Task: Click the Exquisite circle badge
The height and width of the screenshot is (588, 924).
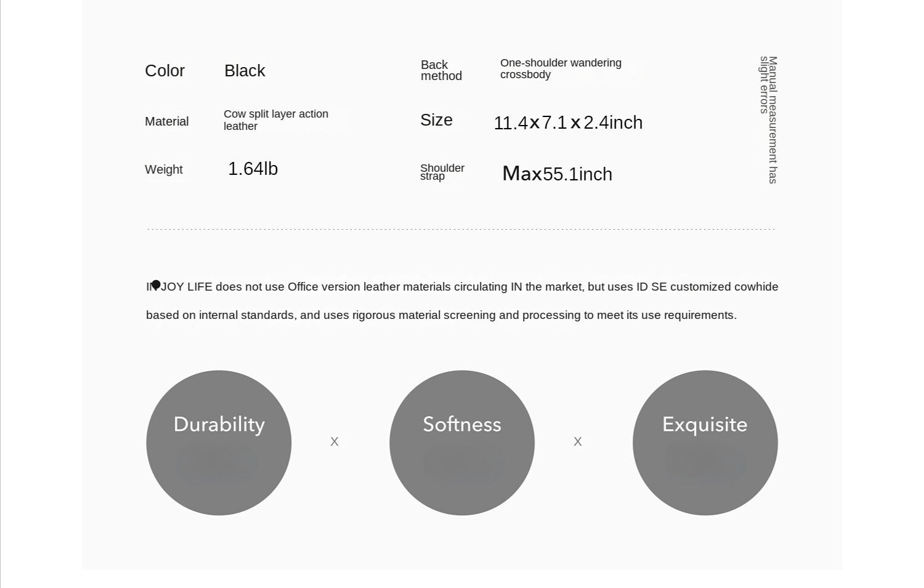Action: point(705,443)
